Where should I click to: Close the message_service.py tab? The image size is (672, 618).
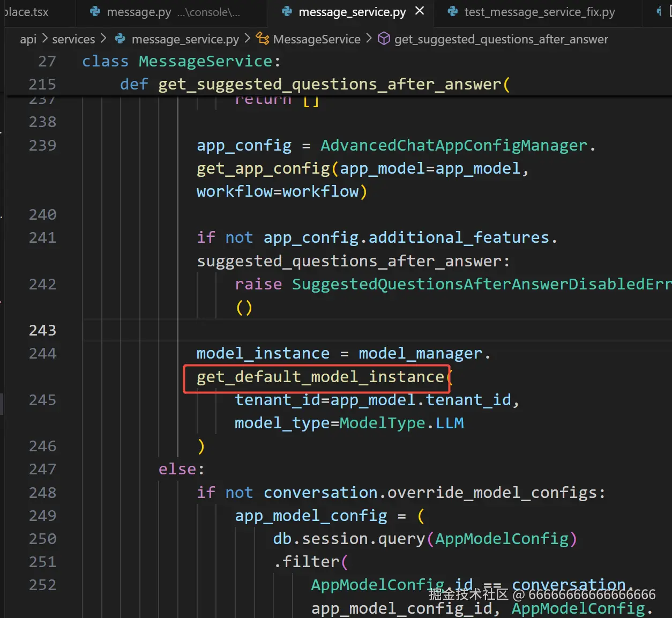click(420, 11)
